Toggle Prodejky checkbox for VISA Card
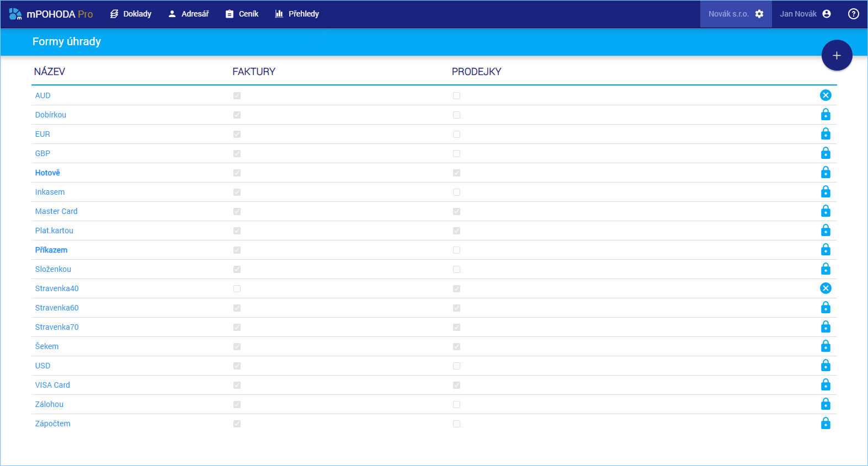Viewport: 868px width, 466px height. tap(456, 385)
